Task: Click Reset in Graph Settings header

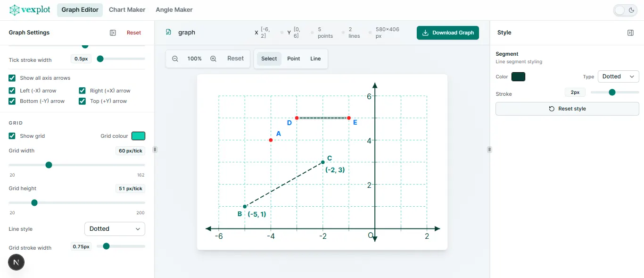Action: (x=134, y=33)
